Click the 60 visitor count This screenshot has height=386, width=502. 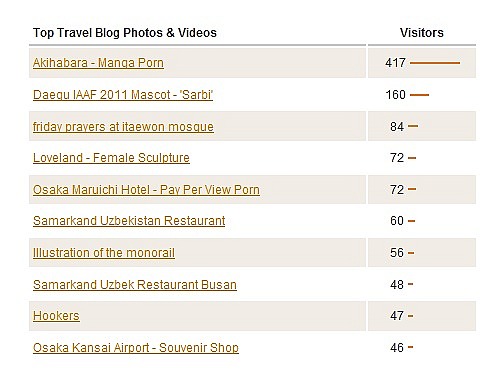397,221
